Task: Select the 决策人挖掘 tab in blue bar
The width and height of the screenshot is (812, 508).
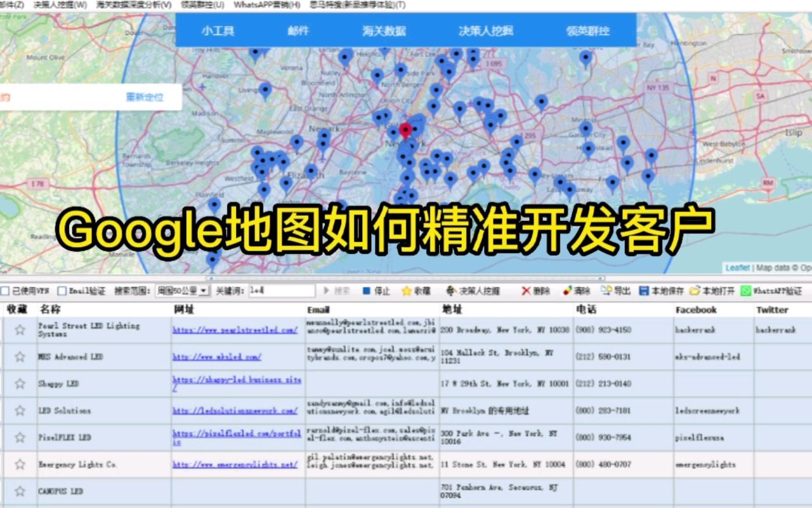Action: click(486, 30)
